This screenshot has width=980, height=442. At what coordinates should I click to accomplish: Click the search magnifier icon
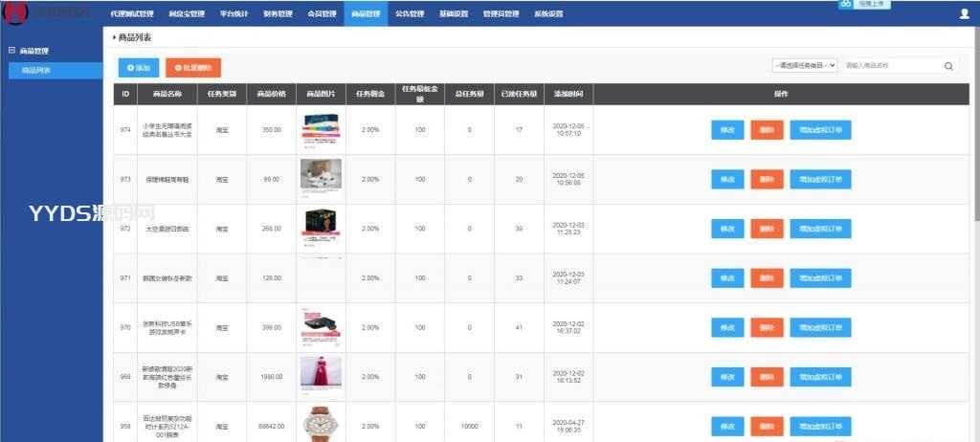pyautogui.click(x=948, y=66)
